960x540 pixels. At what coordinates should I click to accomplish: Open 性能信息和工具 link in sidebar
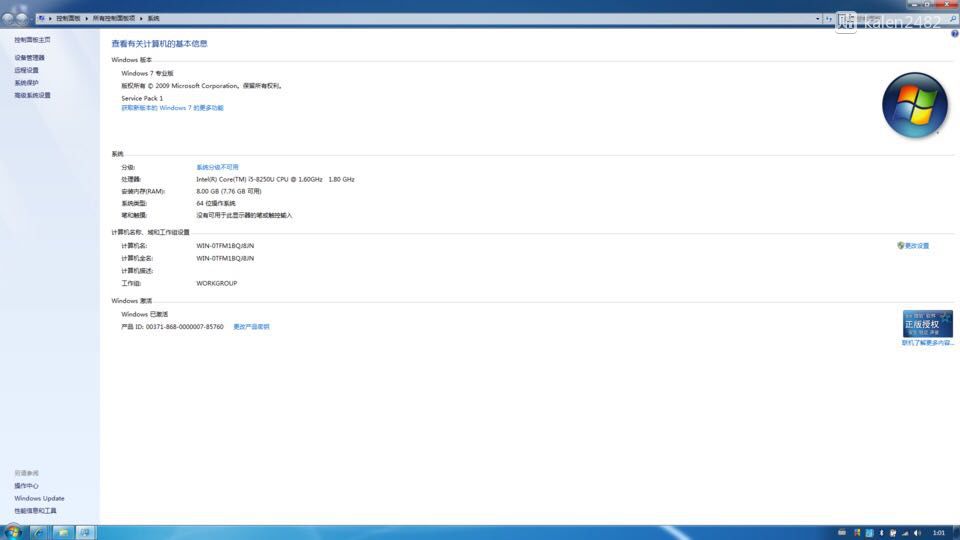pos(36,511)
